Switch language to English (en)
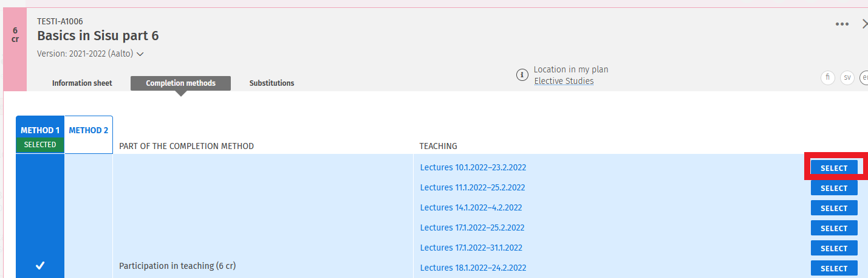This screenshot has height=278, width=868. pos(864,78)
